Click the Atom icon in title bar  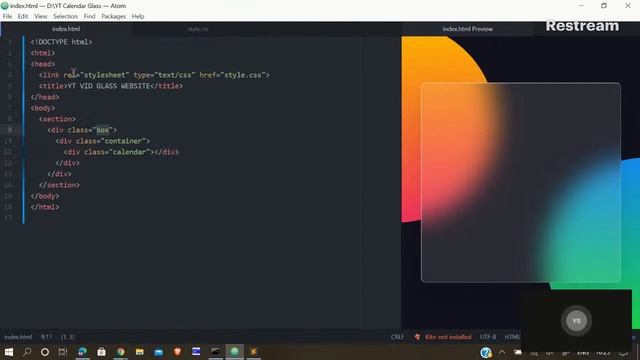4,6
